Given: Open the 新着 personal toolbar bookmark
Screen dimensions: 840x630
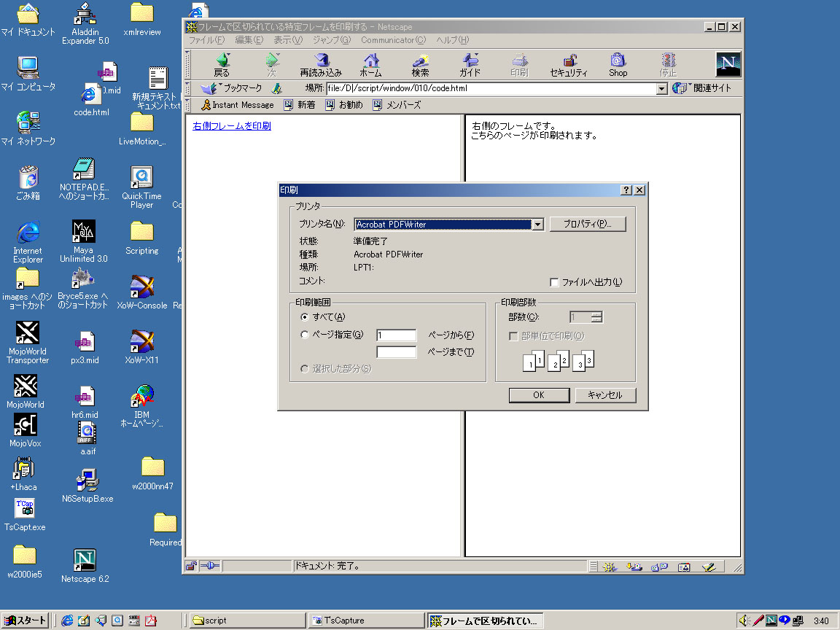Looking at the screenshot, I should [x=300, y=105].
